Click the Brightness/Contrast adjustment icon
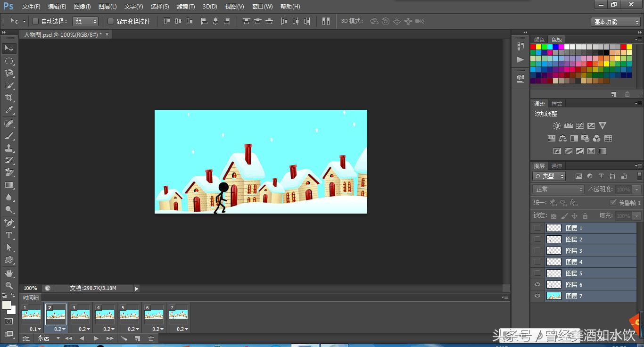The height and width of the screenshot is (347, 644). [x=557, y=126]
